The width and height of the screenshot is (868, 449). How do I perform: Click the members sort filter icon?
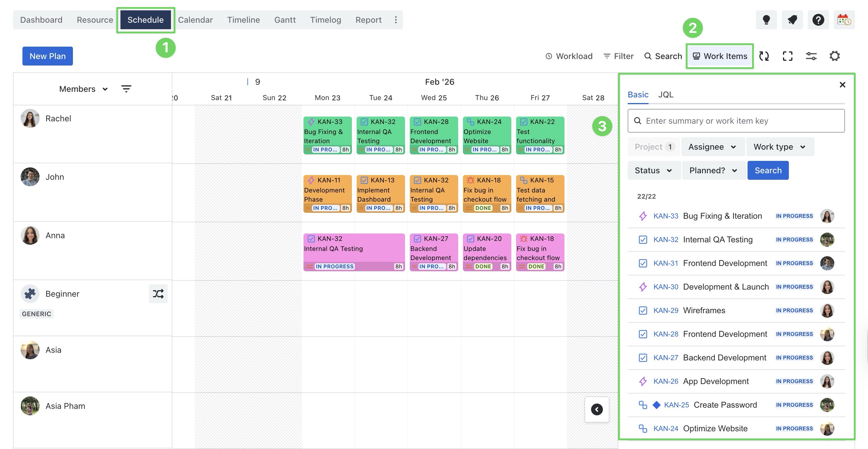pos(126,89)
